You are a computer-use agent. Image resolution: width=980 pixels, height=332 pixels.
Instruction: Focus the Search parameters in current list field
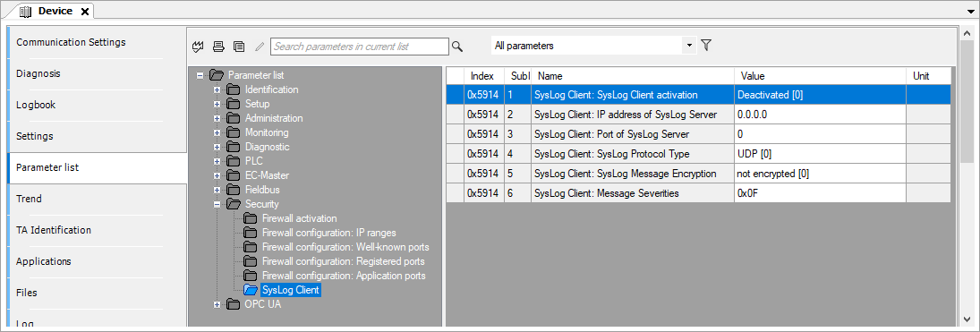point(360,47)
